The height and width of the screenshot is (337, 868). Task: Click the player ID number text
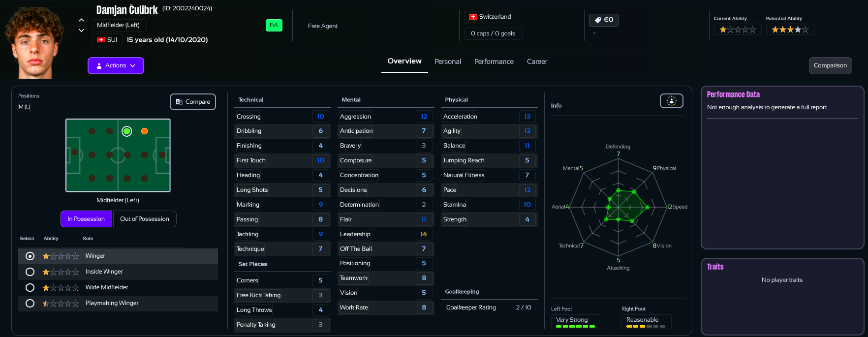coord(187,8)
